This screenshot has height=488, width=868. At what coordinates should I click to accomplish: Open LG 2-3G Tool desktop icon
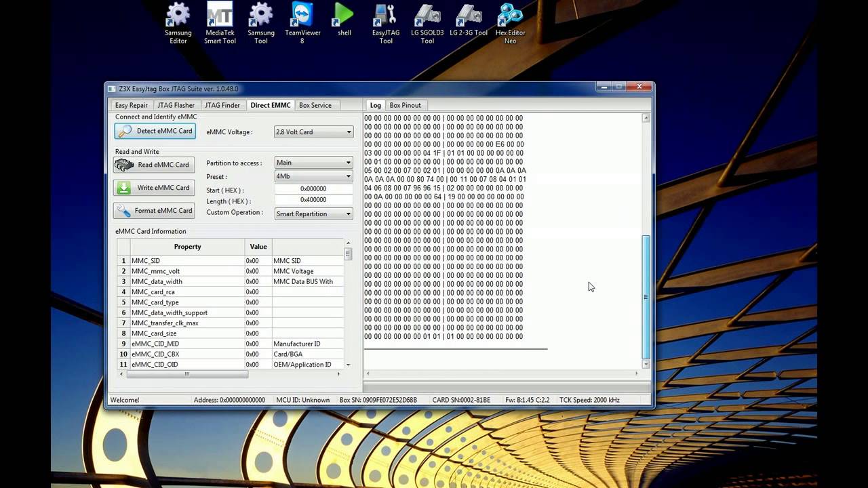[x=469, y=20]
